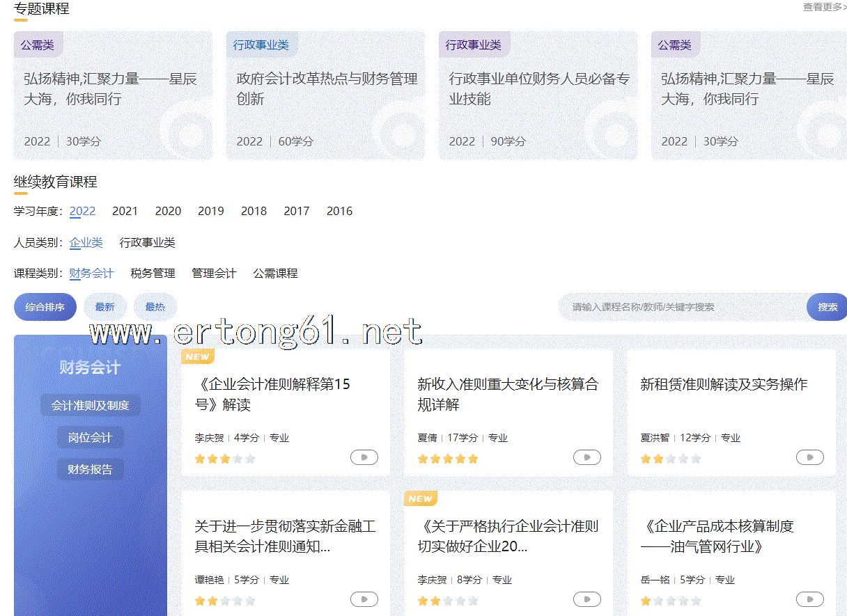Open 岗位会计 subcategory in sidebar

90,437
